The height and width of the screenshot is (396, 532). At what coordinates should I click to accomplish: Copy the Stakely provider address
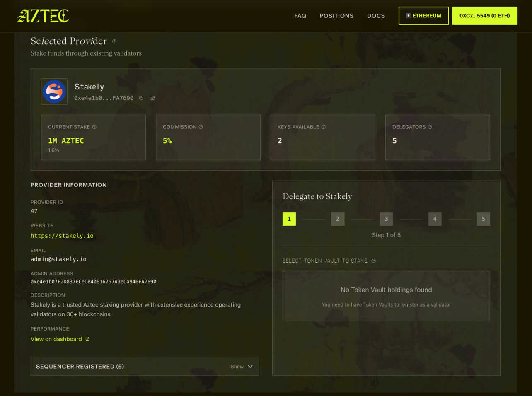tap(141, 98)
